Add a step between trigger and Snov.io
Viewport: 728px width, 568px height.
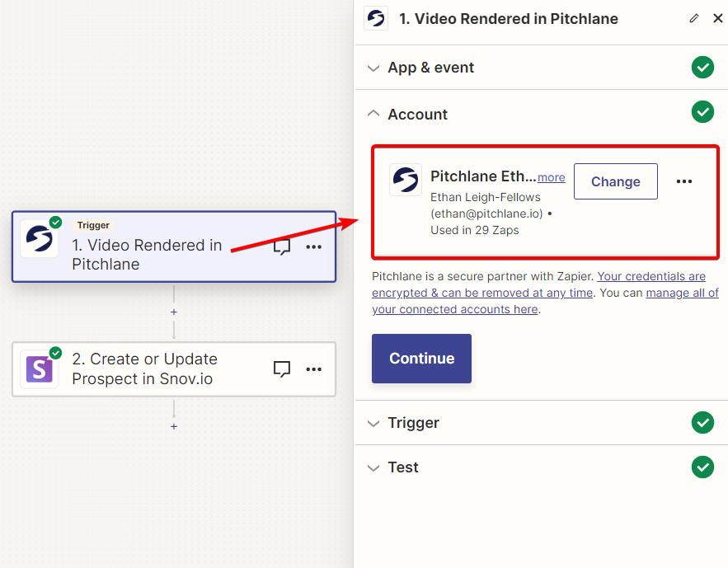coord(174,312)
